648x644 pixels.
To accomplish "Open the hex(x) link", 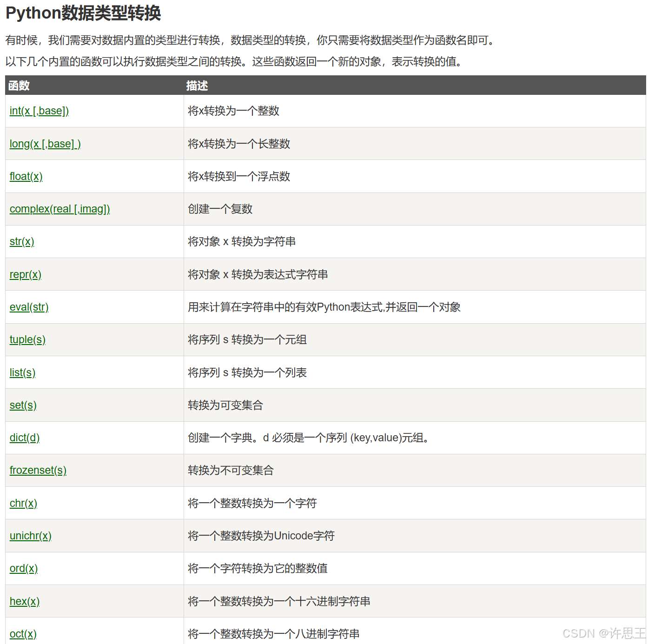I will click(x=24, y=601).
